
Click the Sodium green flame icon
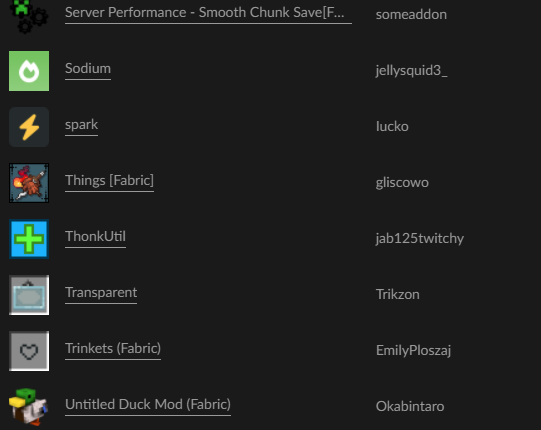[29, 71]
